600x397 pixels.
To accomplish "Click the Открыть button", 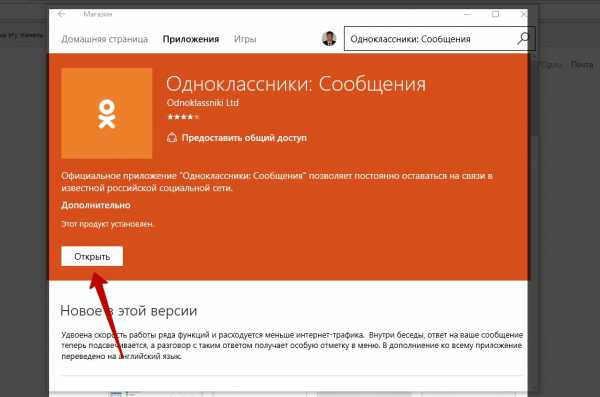I will pyautogui.click(x=92, y=256).
